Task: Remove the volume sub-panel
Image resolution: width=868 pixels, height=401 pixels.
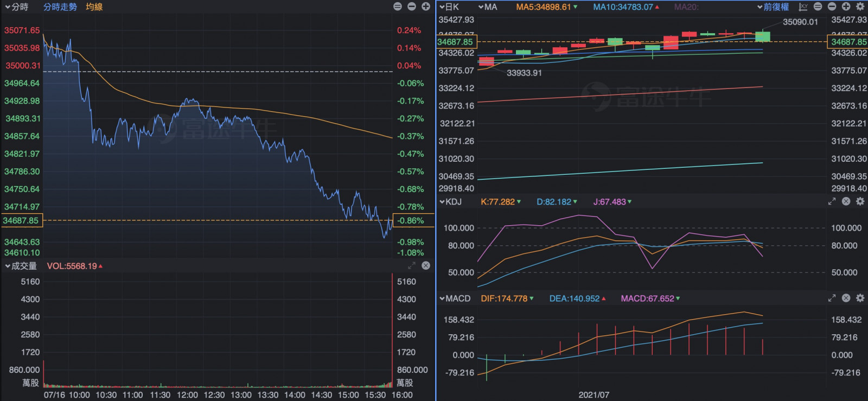Action: tap(426, 265)
